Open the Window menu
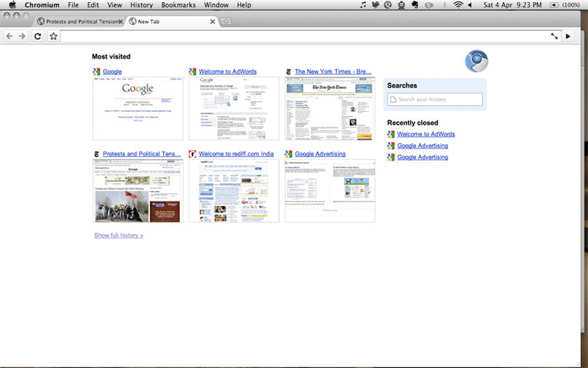 [216, 5]
